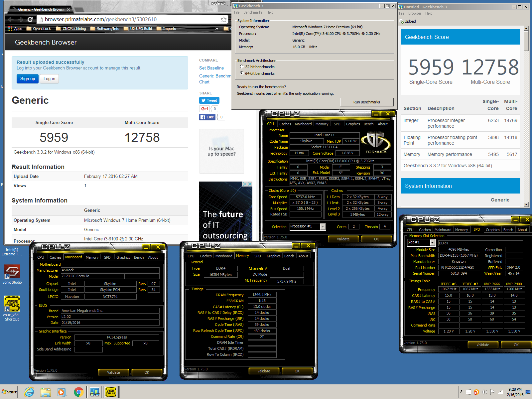Launch Internet Explorer from the taskbar
The width and height of the screenshot is (532, 399).
[x=29, y=392]
